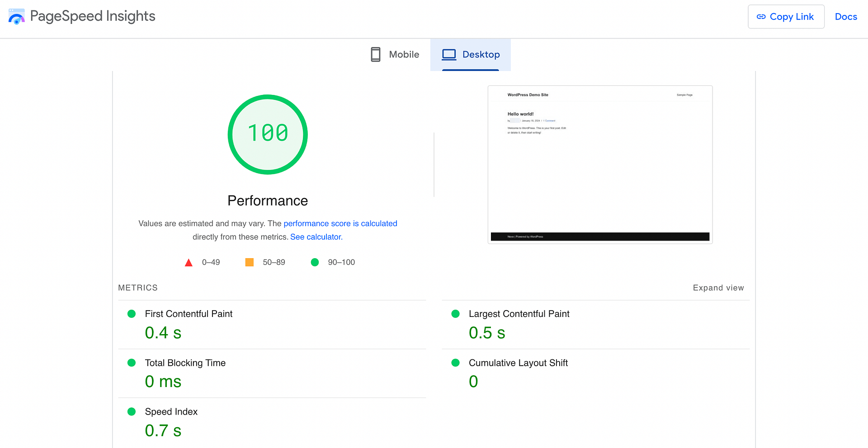This screenshot has width=868, height=448.
Task: Click the orange square 50–89 legend icon
Action: [x=250, y=262]
